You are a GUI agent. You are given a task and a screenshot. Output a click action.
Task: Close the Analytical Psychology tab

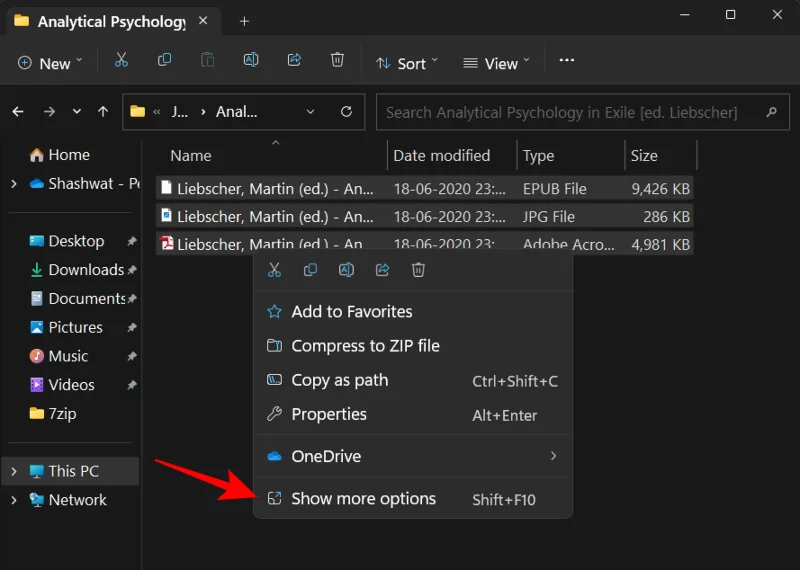tap(203, 21)
